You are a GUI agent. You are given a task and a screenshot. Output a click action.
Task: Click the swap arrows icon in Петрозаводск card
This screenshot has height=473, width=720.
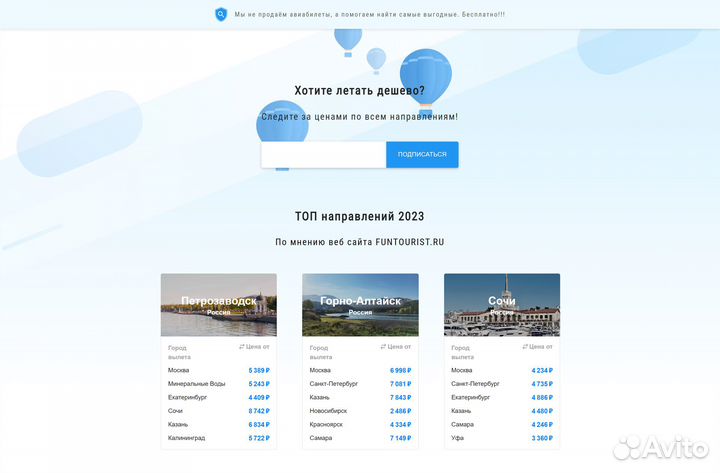(x=242, y=347)
